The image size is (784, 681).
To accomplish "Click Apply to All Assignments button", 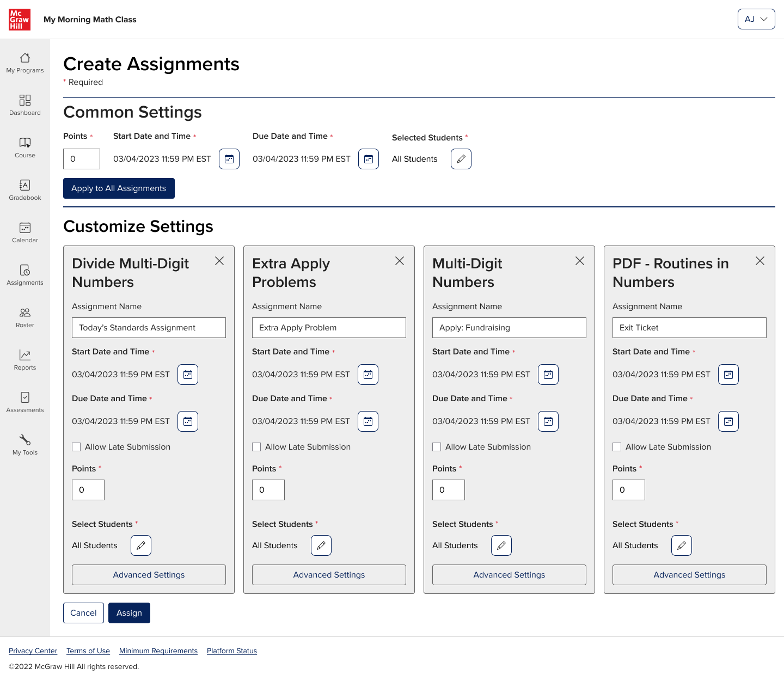I will coord(119,188).
